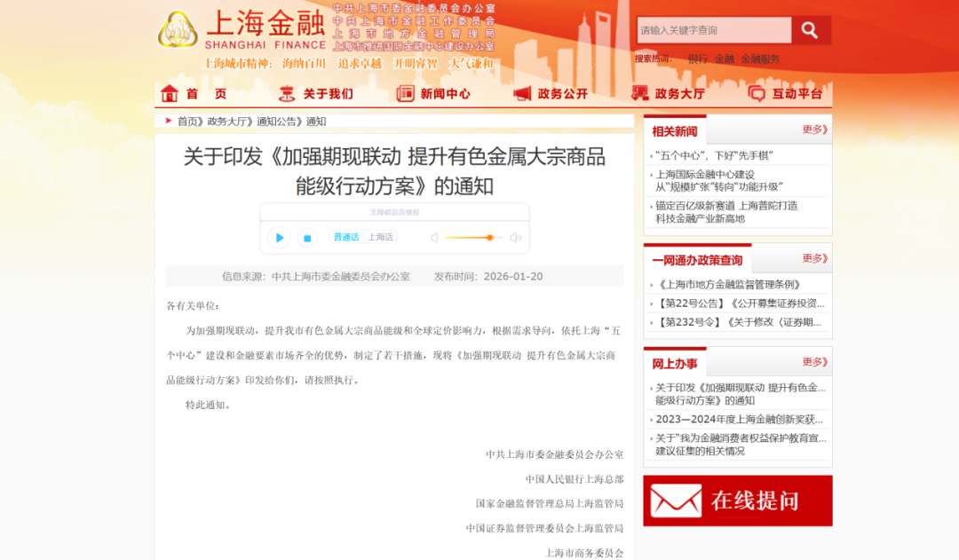Click the volume down speaker icon

(x=434, y=237)
